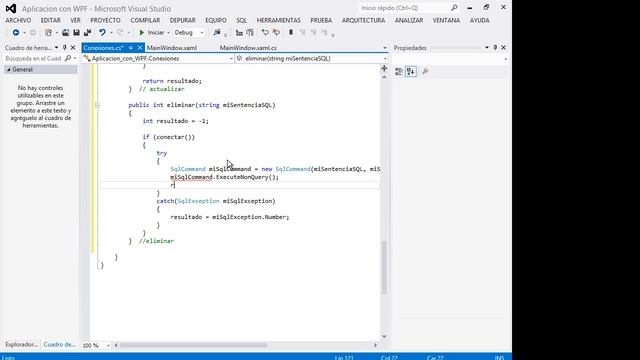Image resolution: width=640 pixels, height=360 pixels.
Task: Open the VER menu
Action: [x=75, y=20]
